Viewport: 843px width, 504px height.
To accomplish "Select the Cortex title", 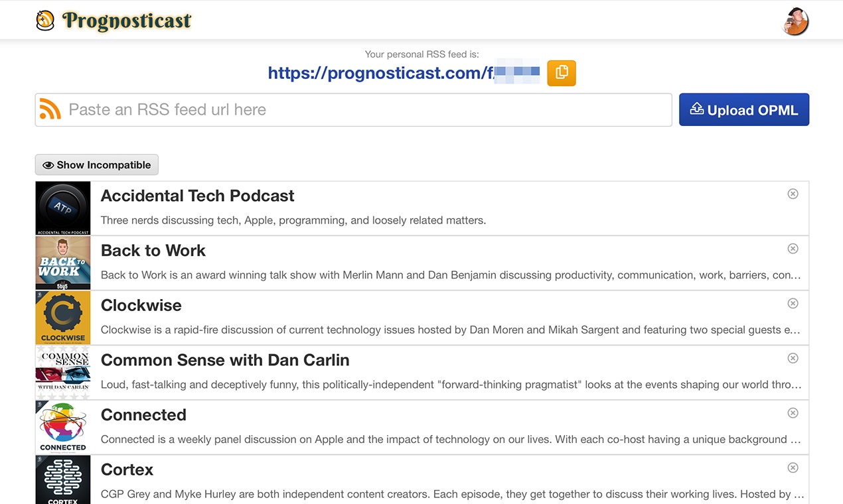I will tap(127, 470).
